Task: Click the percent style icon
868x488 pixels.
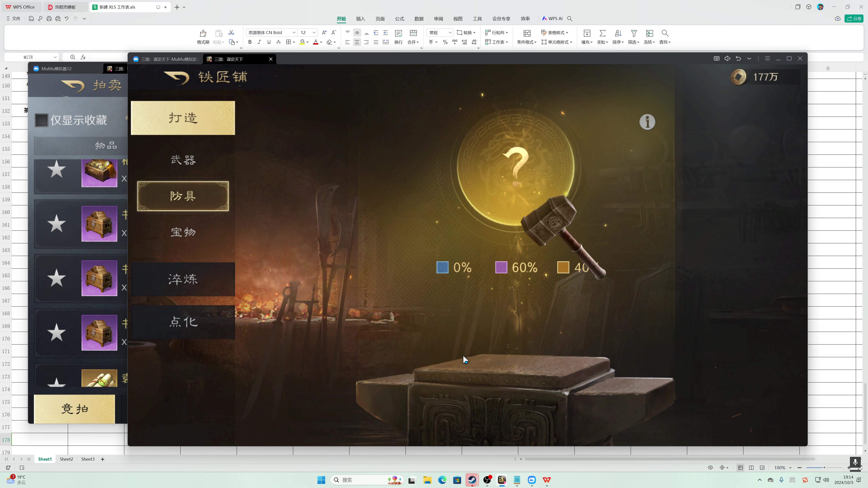Action: pyautogui.click(x=445, y=42)
